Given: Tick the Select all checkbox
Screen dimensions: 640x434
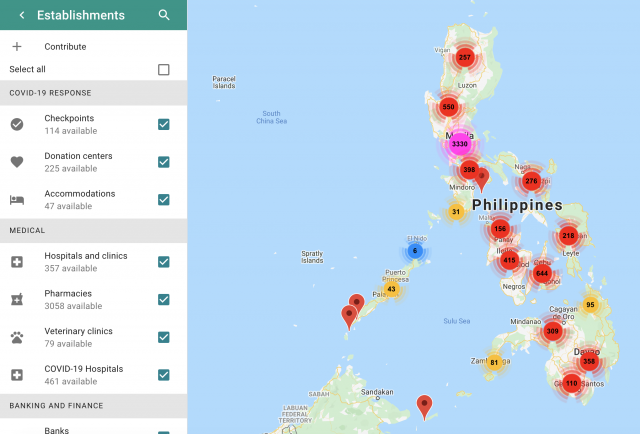Looking at the screenshot, I should coord(164,70).
